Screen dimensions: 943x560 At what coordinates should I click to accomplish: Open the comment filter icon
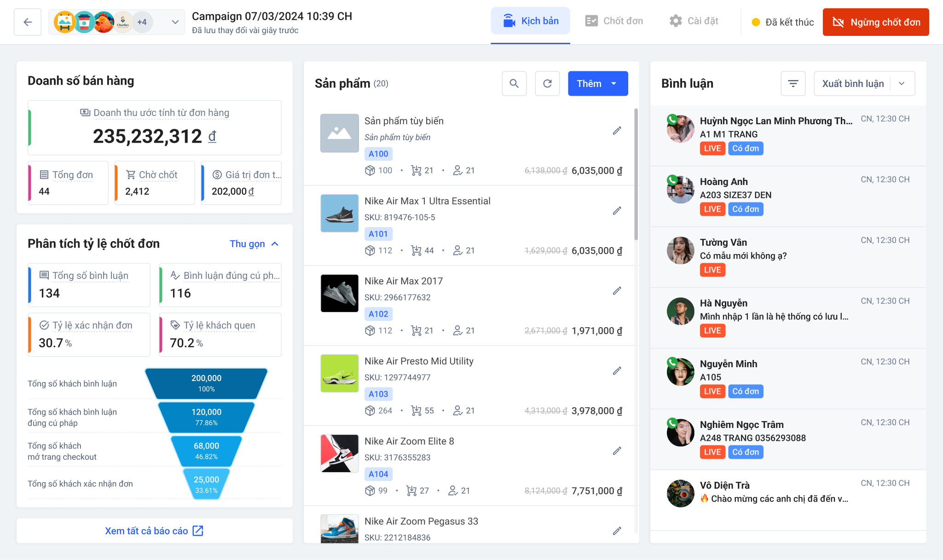pos(793,83)
